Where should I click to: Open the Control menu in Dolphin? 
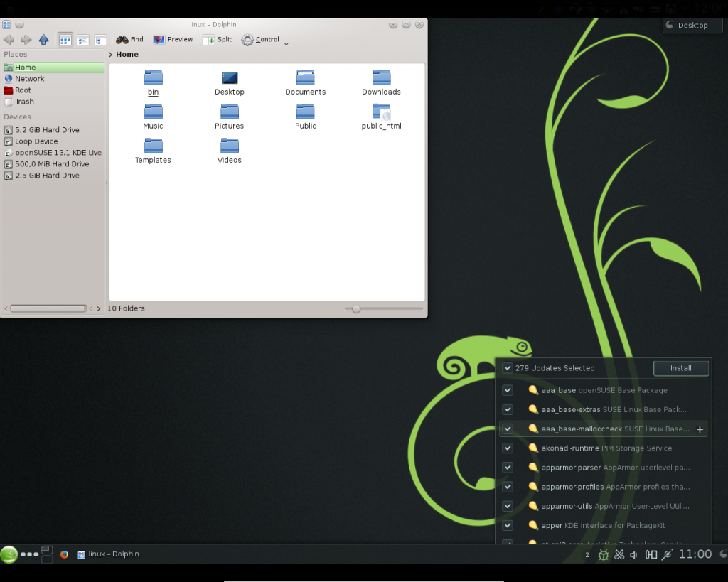click(261, 39)
